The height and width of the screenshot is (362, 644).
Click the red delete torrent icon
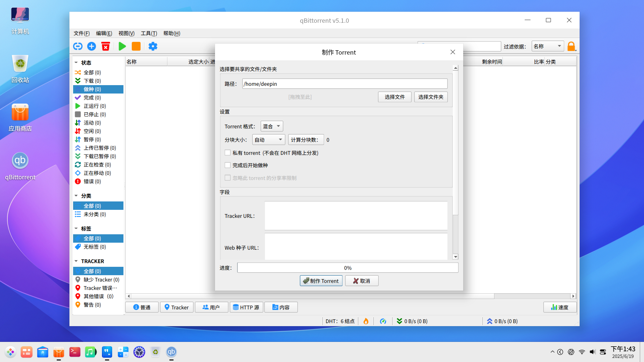(106, 46)
